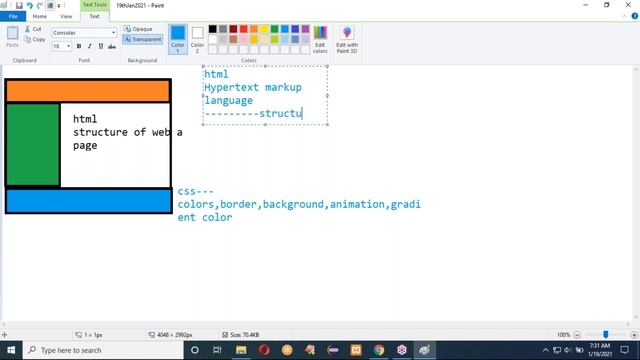Pick the purple palette swatch
Image resolution: width=640 pixels, height=360 pixels.
pyautogui.click(x=305, y=29)
